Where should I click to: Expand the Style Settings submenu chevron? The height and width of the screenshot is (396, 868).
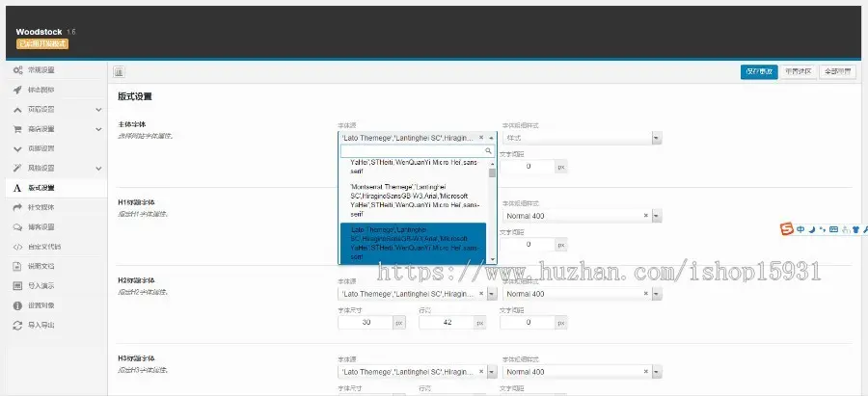pyautogui.click(x=98, y=169)
